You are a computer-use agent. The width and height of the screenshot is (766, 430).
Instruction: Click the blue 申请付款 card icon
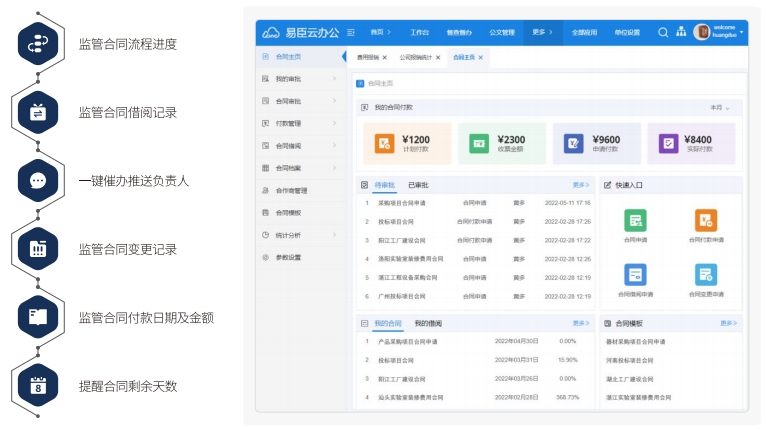pos(574,144)
